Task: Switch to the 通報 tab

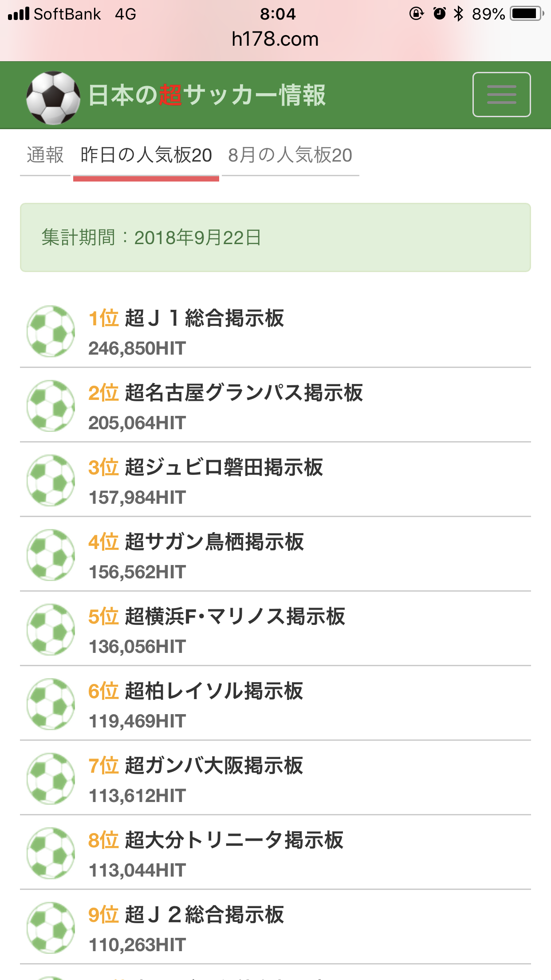Action: point(45,155)
